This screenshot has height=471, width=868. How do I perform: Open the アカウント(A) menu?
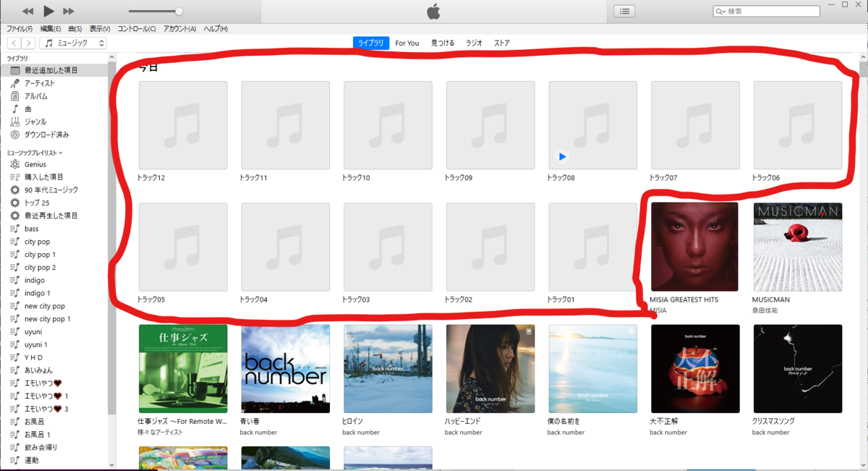180,29
